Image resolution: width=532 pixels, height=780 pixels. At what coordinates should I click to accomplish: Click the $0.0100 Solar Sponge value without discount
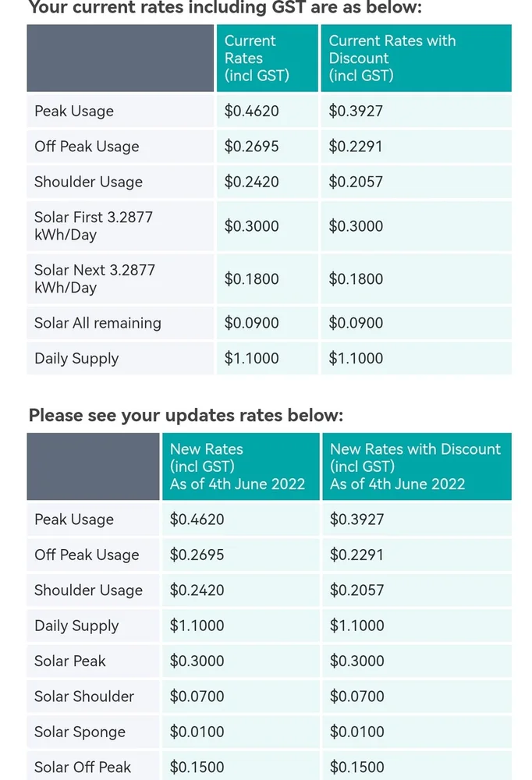pyautogui.click(x=197, y=732)
